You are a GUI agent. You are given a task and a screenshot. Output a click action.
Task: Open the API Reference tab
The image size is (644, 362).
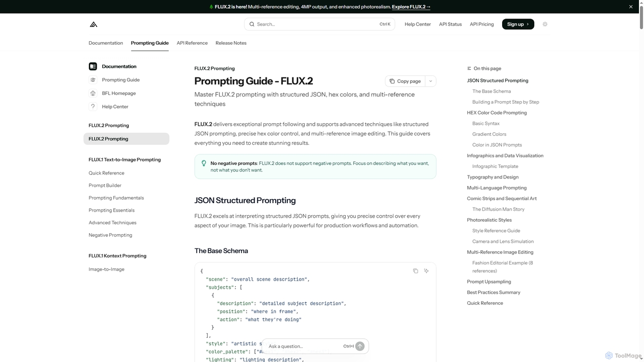pyautogui.click(x=192, y=43)
